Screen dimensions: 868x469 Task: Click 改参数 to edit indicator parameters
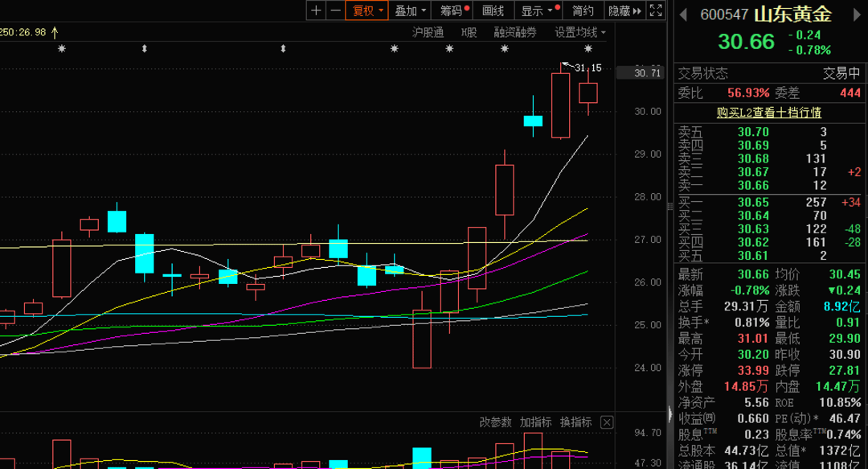coord(495,422)
